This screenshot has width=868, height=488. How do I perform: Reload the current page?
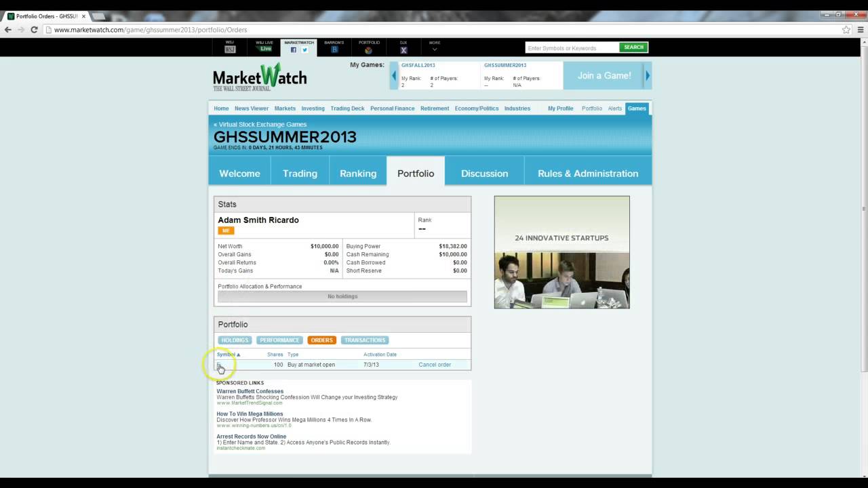coord(34,30)
